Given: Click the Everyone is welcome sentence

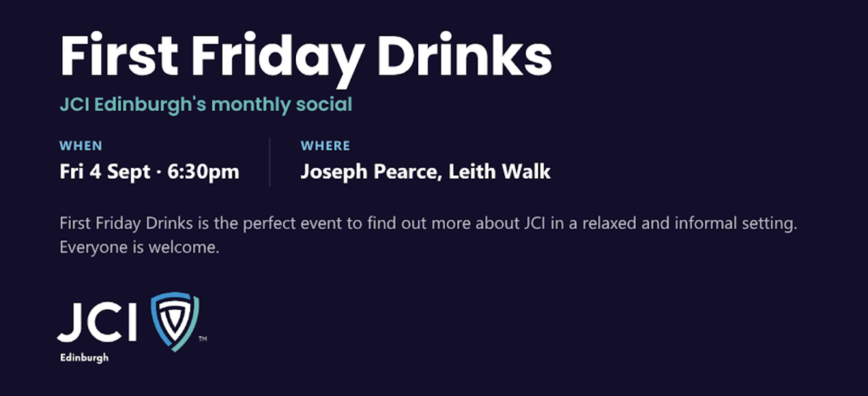Looking at the screenshot, I should tap(140, 247).
